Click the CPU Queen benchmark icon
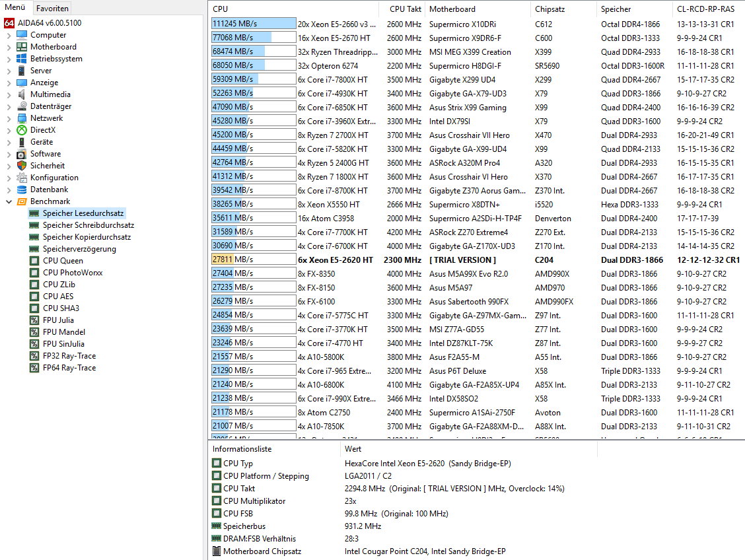 tap(34, 261)
